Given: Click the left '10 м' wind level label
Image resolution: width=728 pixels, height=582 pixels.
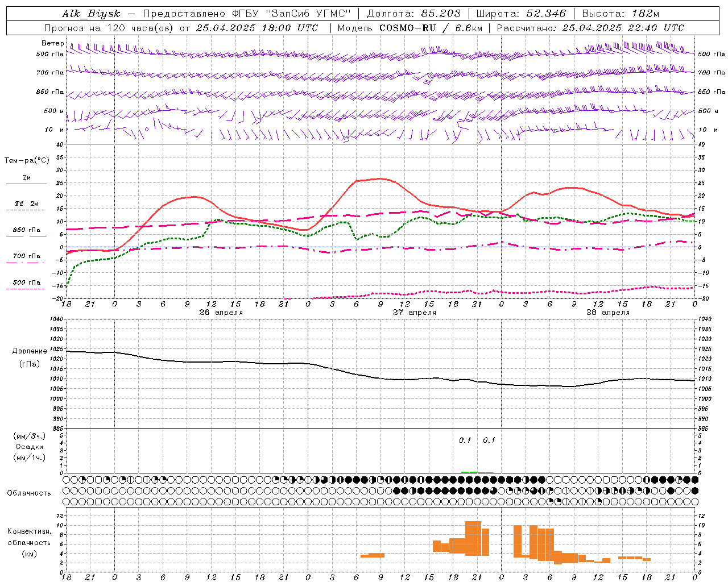Looking at the screenshot, I should coord(54,130).
